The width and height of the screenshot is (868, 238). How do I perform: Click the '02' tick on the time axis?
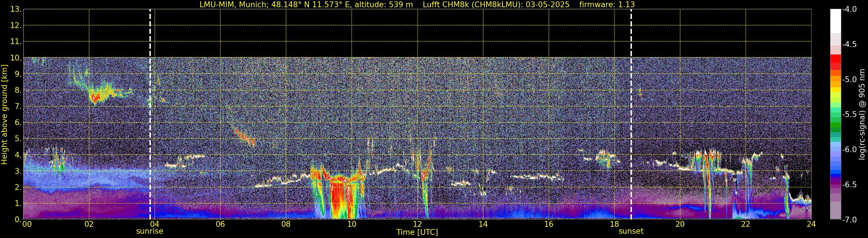[89, 224]
